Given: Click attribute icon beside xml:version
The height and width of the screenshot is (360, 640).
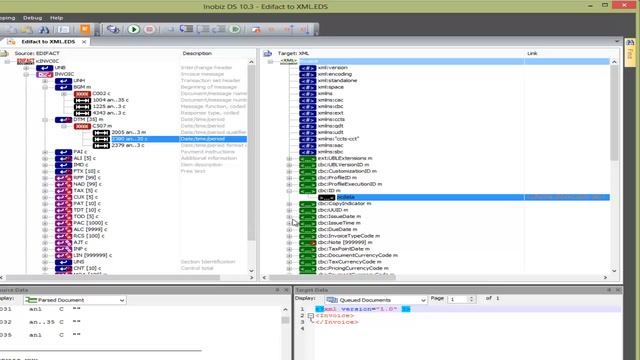Looking at the screenshot, I should pyautogui.click(x=307, y=68).
